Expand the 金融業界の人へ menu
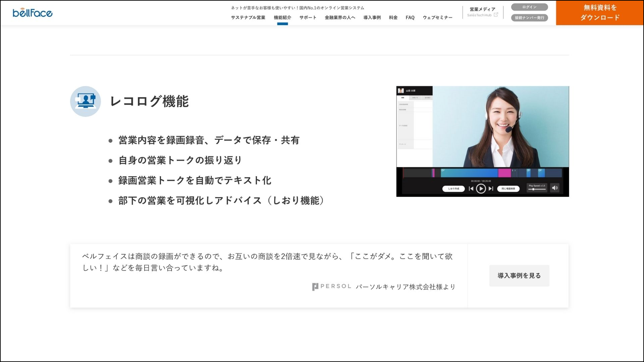The height and width of the screenshot is (362, 644). coord(340,17)
